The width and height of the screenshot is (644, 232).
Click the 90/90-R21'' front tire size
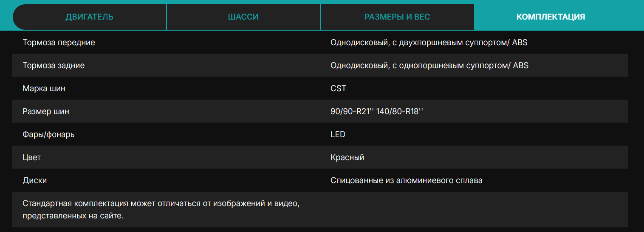[x=351, y=112]
